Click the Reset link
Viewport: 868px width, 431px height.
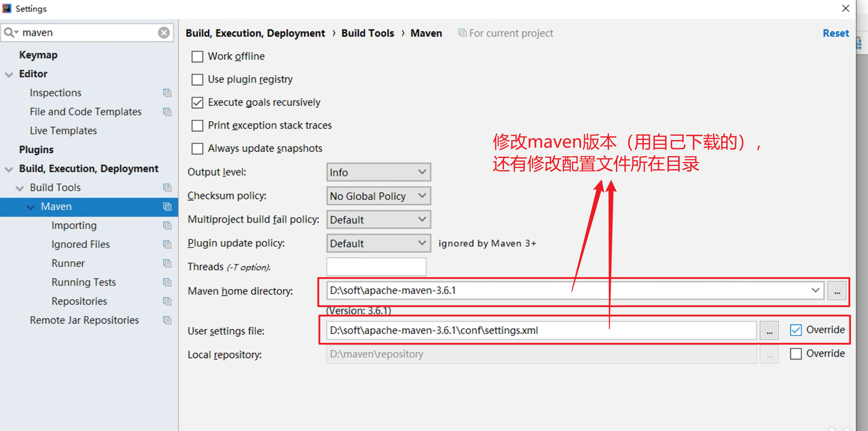[836, 33]
